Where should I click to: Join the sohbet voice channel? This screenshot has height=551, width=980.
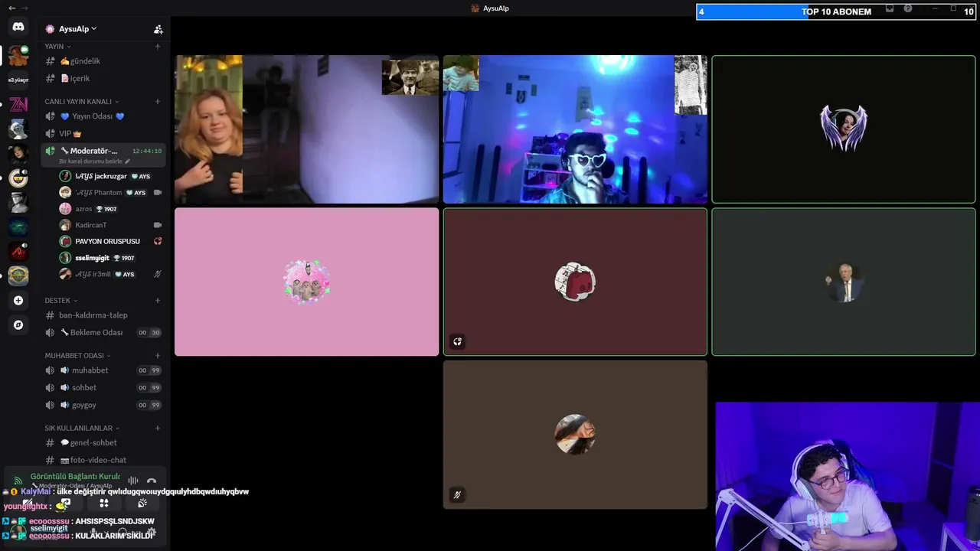pos(103,388)
